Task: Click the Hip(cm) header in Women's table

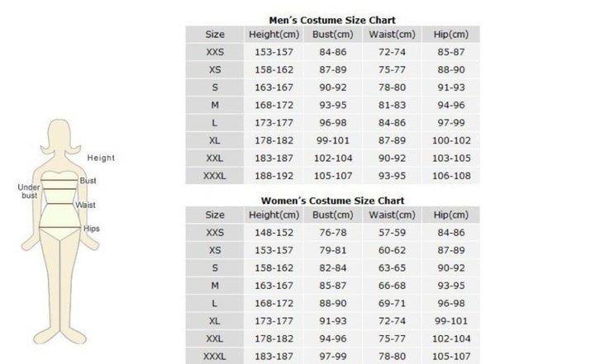Action: 450,215
